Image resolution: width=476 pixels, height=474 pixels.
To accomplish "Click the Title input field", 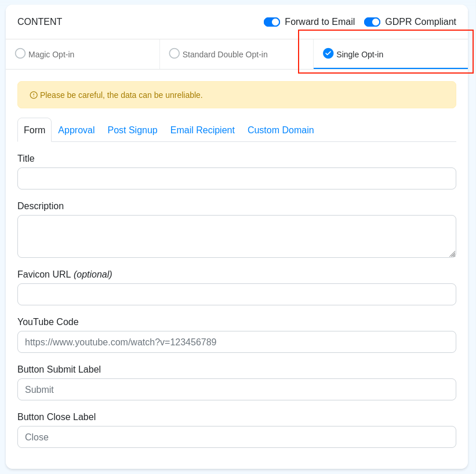I will [237, 178].
